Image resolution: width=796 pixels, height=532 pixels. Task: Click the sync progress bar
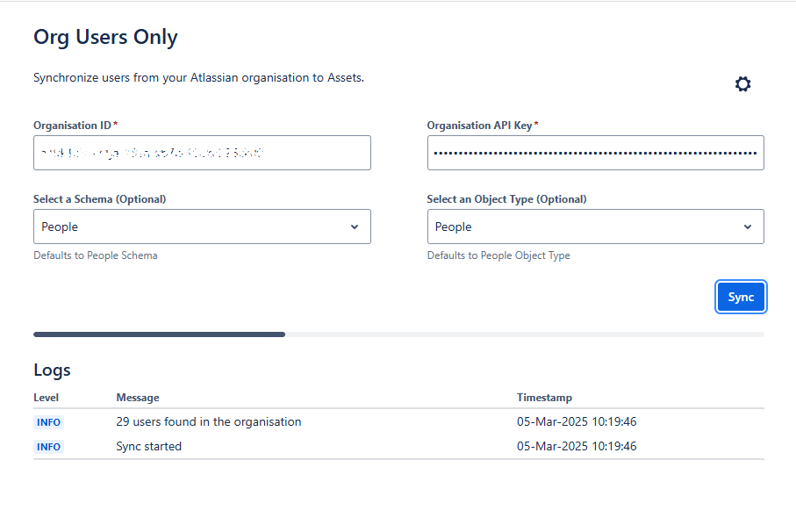pyautogui.click(x=398, y=334)
